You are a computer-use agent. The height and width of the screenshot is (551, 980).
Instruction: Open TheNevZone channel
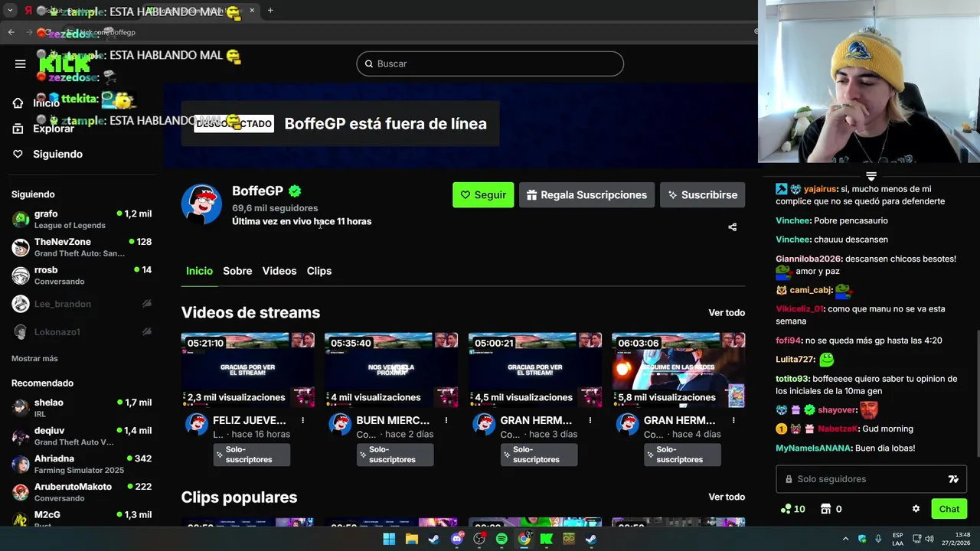(x=81, y=247)
